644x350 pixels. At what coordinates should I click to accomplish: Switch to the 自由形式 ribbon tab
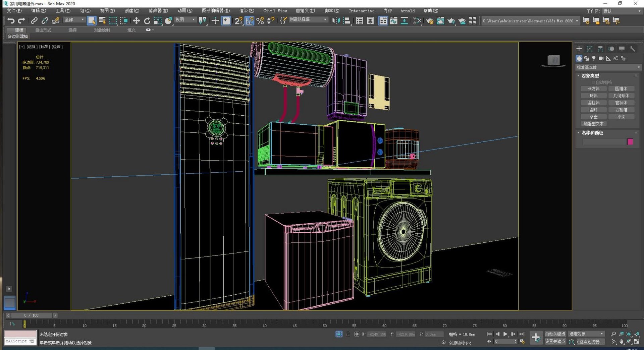point(43,30)
